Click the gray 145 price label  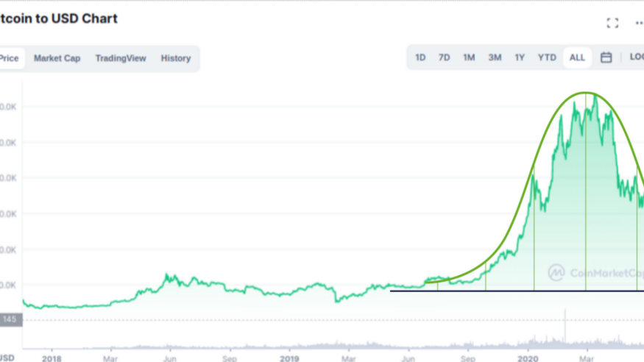click(10, 320)
